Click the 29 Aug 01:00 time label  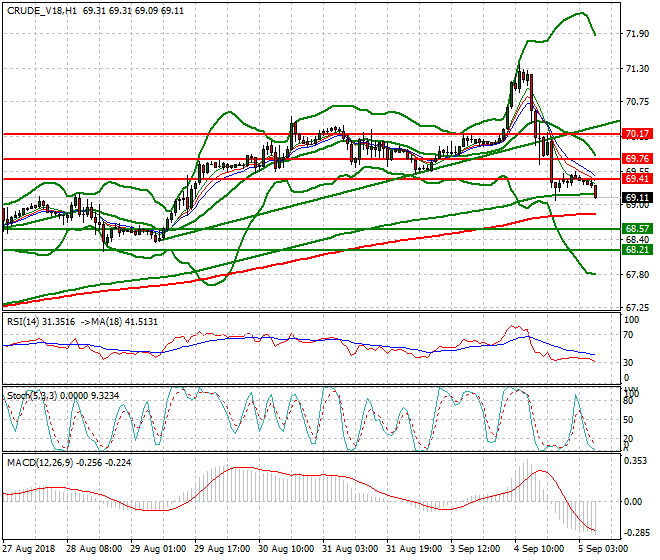coord(157,549)
